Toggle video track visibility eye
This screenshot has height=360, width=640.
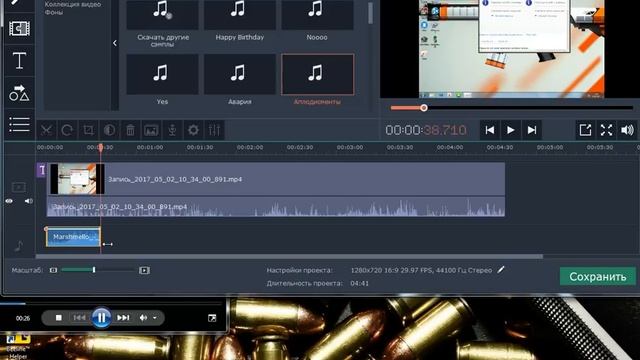9,201
